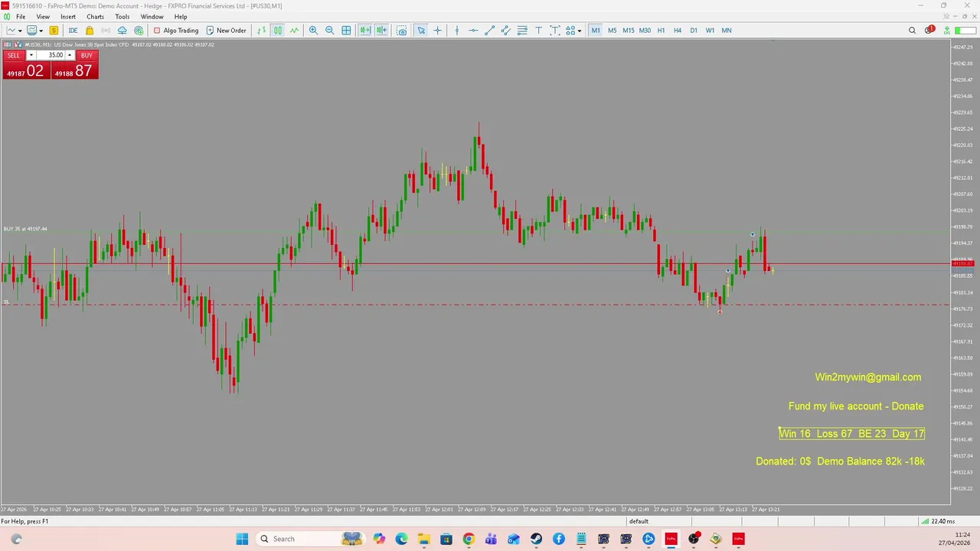
Task: Select the Fibonacci retracement tool
Action: pyautogui.click(x=522, y=31)
